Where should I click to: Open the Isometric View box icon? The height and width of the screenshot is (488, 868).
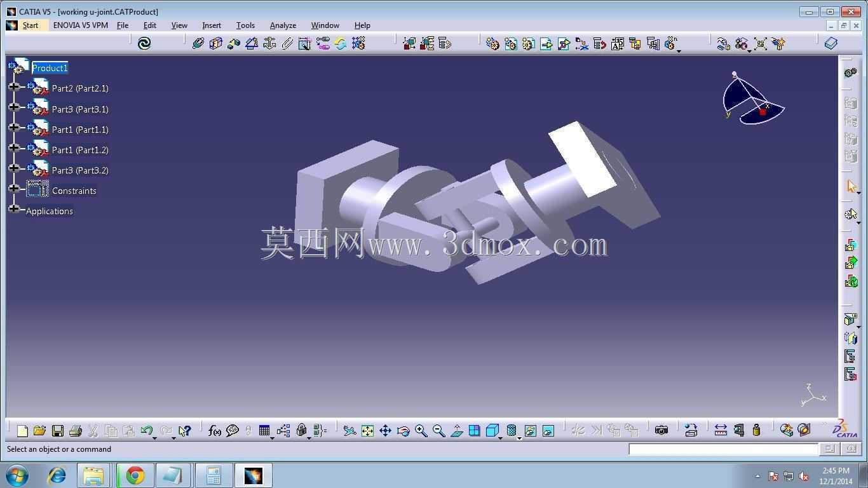[492, 431]
